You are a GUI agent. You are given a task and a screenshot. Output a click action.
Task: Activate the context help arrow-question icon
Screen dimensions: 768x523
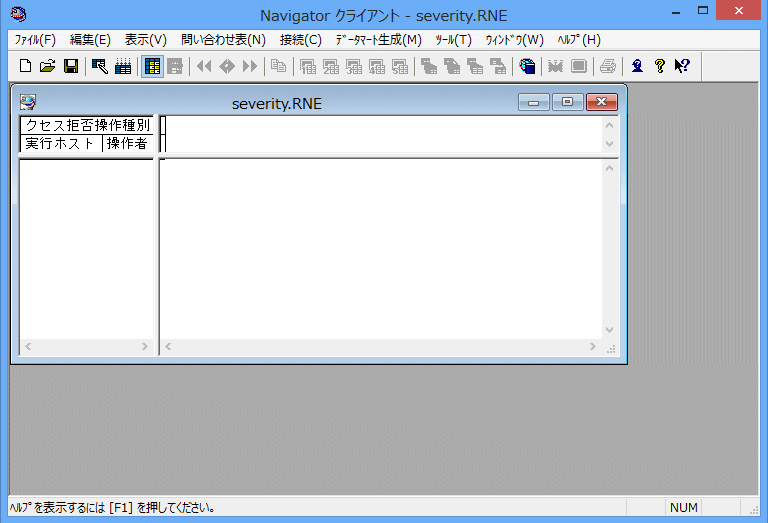[681, 66]
